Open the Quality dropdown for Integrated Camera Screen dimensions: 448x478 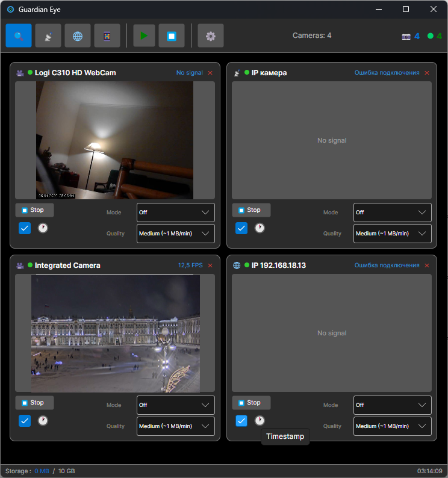pos(176,426)
